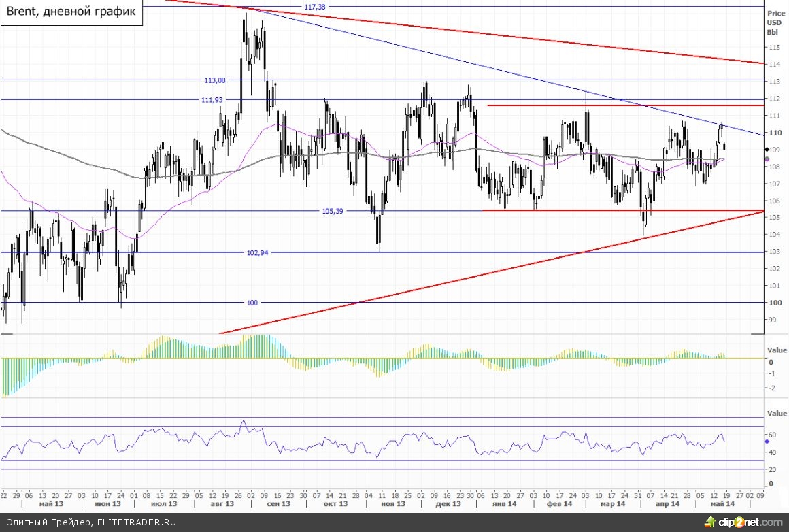Screen dimensions: 789x532
Task: Pick the 105,39 support level label
Action: (x=332, y=211)
